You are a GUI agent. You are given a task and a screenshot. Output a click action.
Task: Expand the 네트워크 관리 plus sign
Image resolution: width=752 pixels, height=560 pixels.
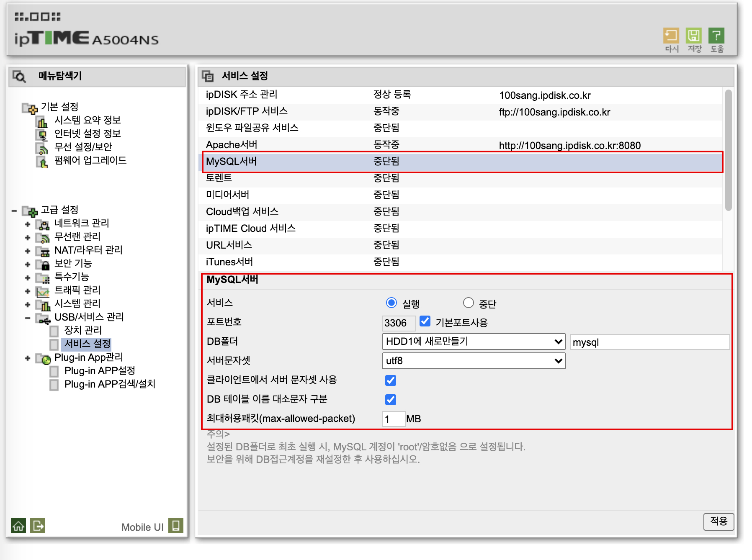point(28,224)
